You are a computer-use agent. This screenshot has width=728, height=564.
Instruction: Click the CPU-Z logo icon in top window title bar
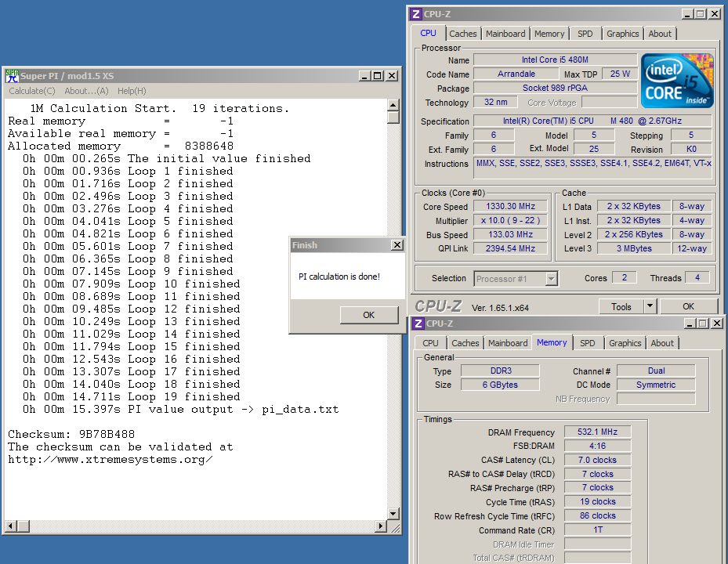coord(416,14)
